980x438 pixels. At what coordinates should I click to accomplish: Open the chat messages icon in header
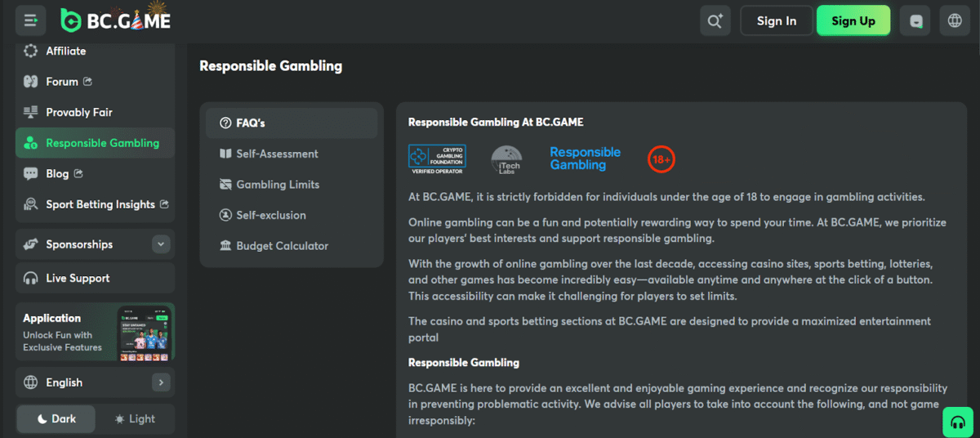point(915,20)
